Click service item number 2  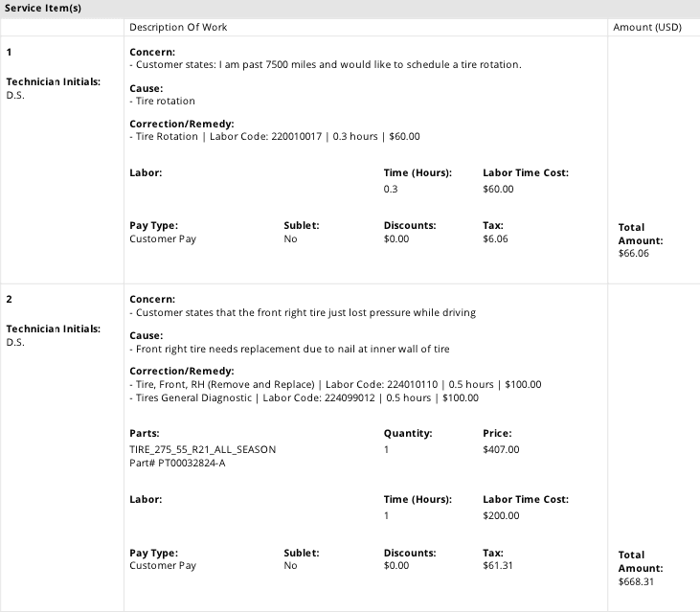(x=9, y=299)
